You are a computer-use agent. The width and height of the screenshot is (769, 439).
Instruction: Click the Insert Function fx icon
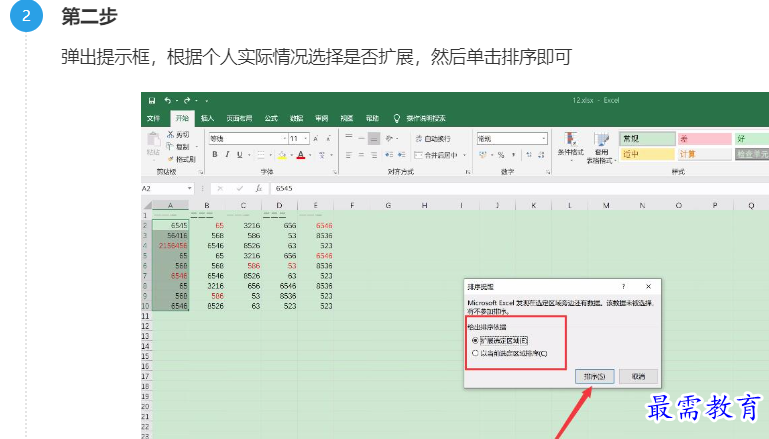click(259, 188)
